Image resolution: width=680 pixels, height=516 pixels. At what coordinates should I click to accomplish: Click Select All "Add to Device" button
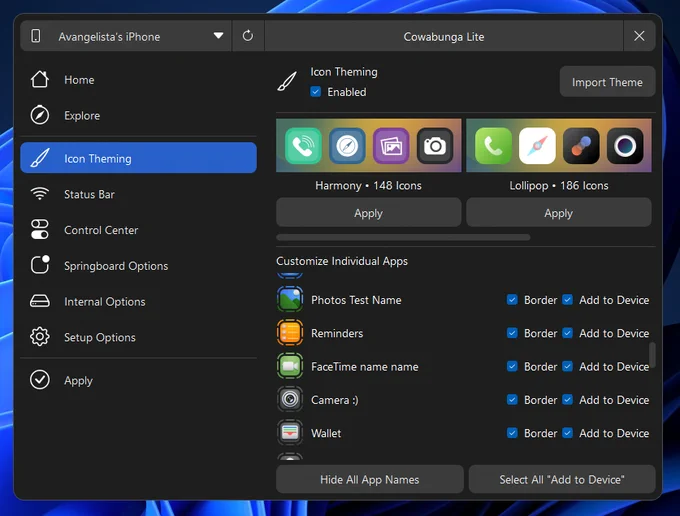coord(562,479)
